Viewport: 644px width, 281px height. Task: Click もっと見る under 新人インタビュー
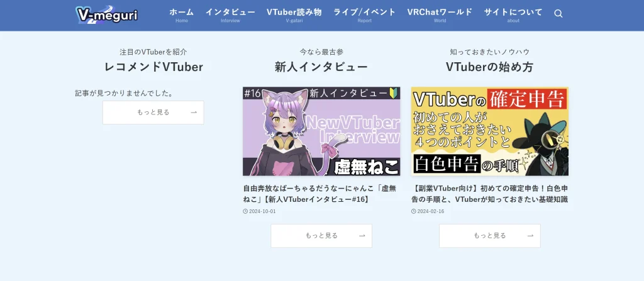click(321, 236)
